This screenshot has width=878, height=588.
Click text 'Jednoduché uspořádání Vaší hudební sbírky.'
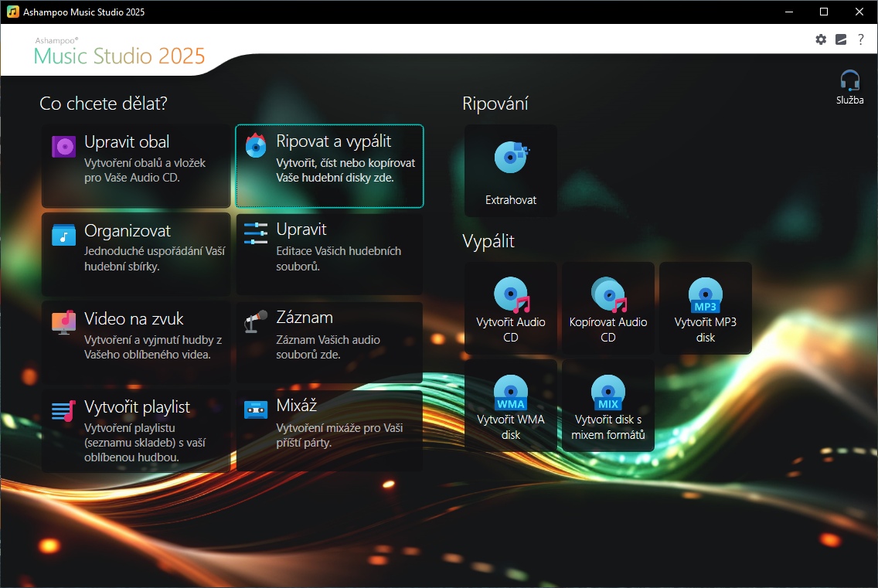pyautogui.click(x=155, y=259)
